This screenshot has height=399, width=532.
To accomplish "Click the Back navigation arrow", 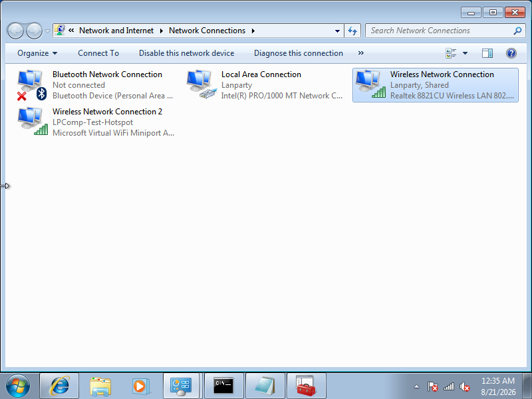I will tap(15, 31).
